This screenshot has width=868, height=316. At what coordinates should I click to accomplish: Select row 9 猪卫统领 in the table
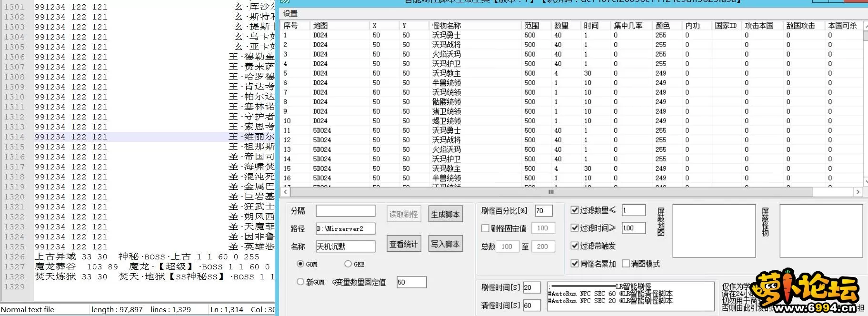571,111
